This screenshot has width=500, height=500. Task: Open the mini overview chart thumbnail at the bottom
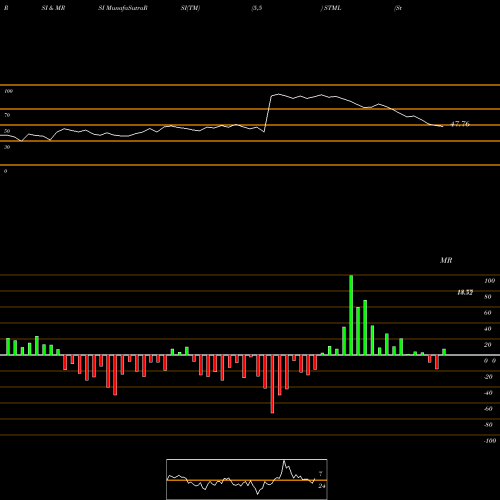pos(247,479)
